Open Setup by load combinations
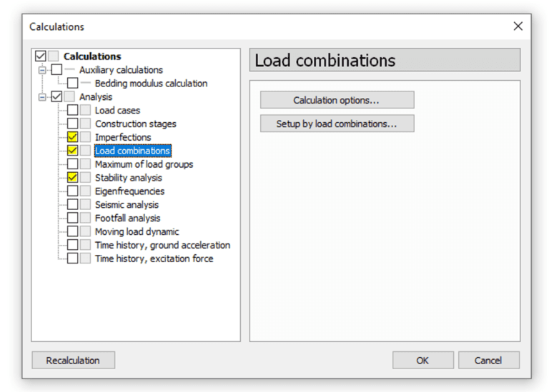Screen dimensions: 549x392 coord(337,124)
